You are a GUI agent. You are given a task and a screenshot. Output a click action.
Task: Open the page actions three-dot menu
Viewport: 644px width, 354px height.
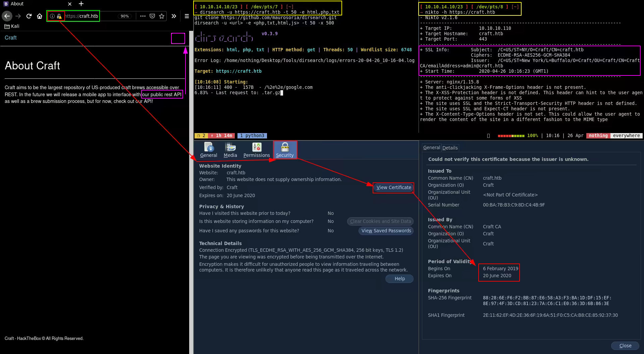(143, 16)
